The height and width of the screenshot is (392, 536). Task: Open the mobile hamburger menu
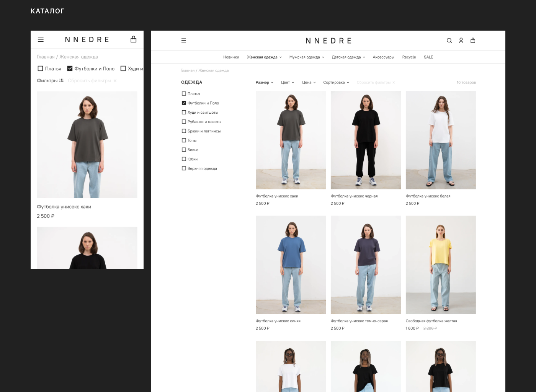(41, 39)
